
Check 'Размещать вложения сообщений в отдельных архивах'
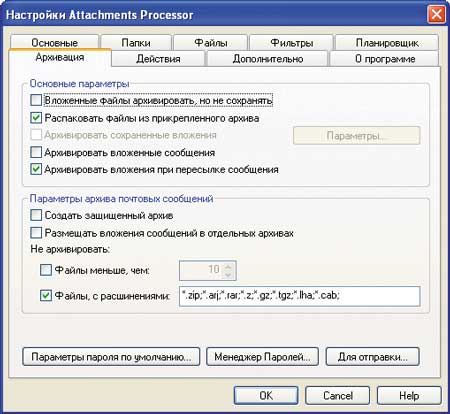[x=36, y=232]
